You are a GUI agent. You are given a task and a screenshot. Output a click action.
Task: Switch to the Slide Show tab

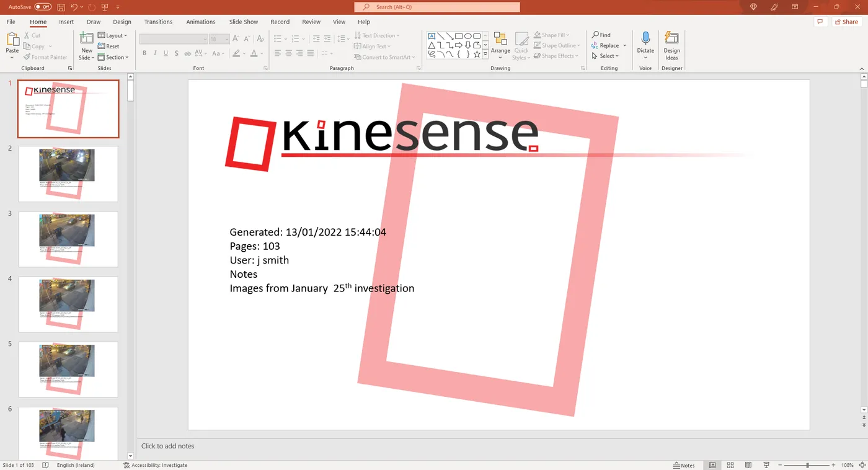(x=244, y=22)
